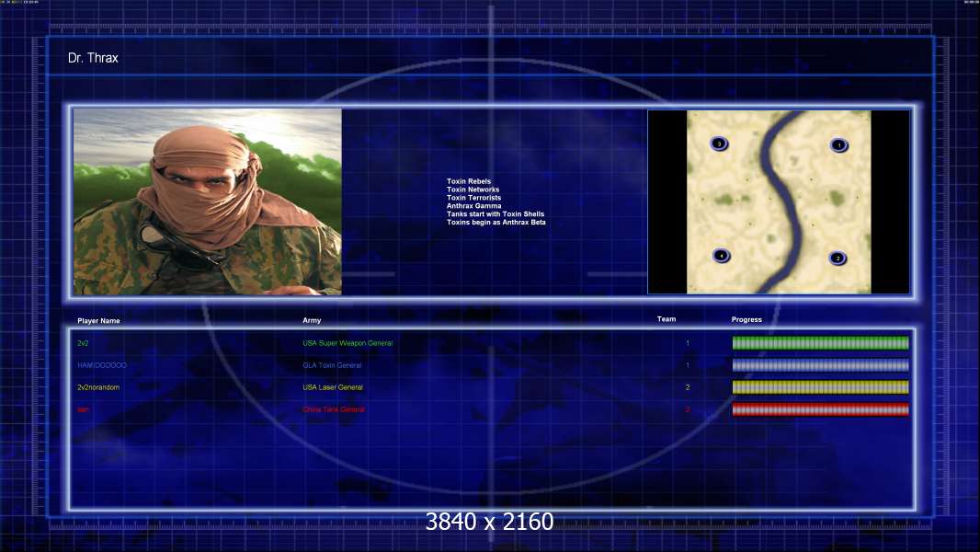Click the Anthrax Gamma bonus line

(x=473, y=206)
